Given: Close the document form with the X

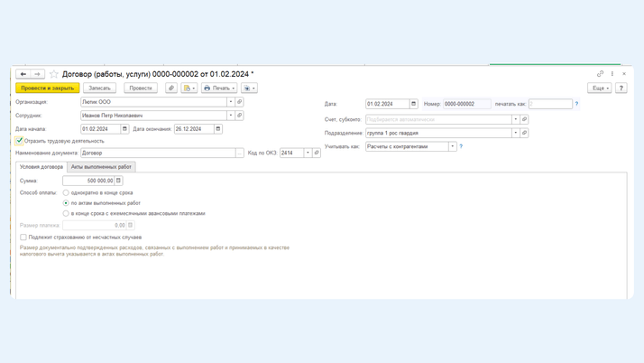Looking at the screenshot, I should (x=624, y=73).
